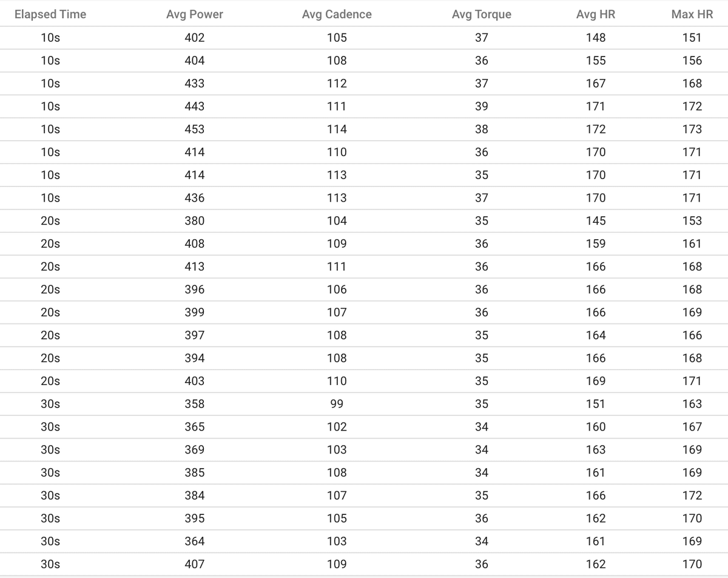Click the Max HR column header
Viewport: 728px width, 578px height.
tap(692, 14)
